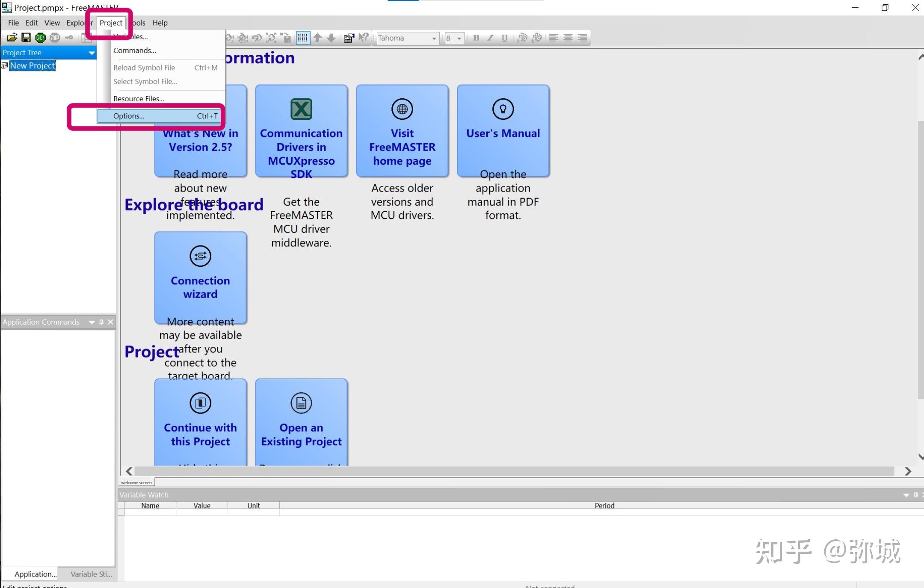This screenshot has width=924, height=588.
Task: Toggle bold text formatting
Action: pos(476,38)
